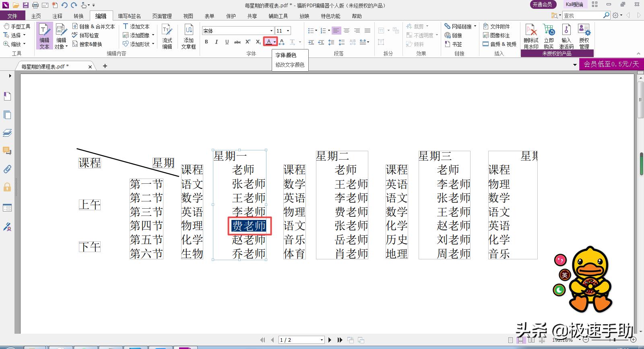Open the comments panel in left sidebar
Viewport: 644px width, 349px height.
(7, 151)
